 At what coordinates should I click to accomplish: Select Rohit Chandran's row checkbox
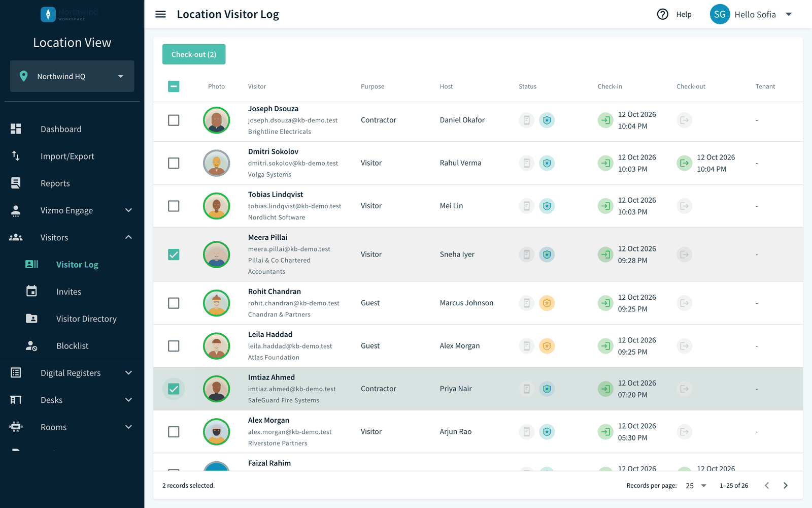(174, 303)
